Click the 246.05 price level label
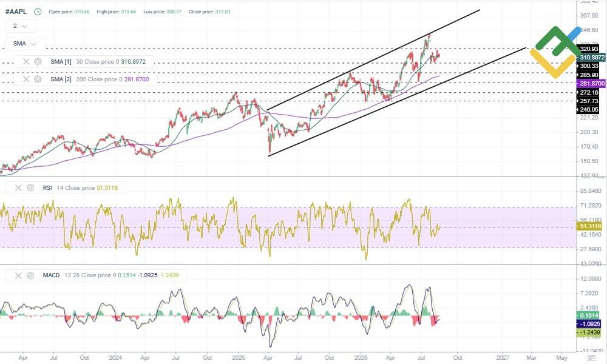The image size is (607, 364). pos(589,109)
